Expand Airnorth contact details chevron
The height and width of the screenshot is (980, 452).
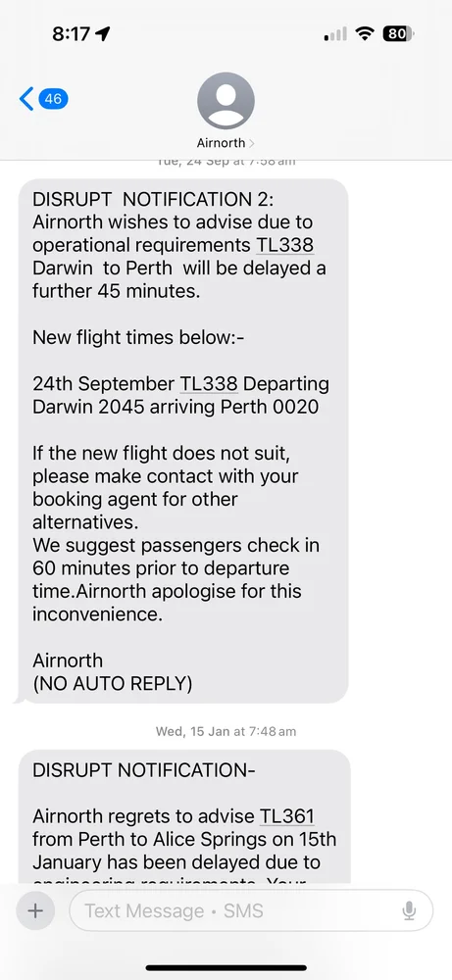pyautogui.click(x=251, y=143)
